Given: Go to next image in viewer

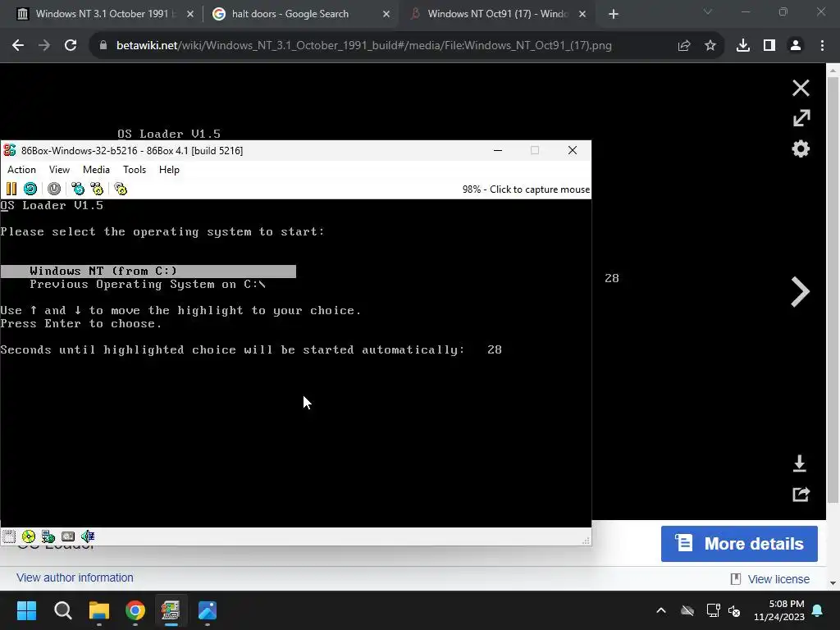Looking at the screenshot, I should coord(801,292).
